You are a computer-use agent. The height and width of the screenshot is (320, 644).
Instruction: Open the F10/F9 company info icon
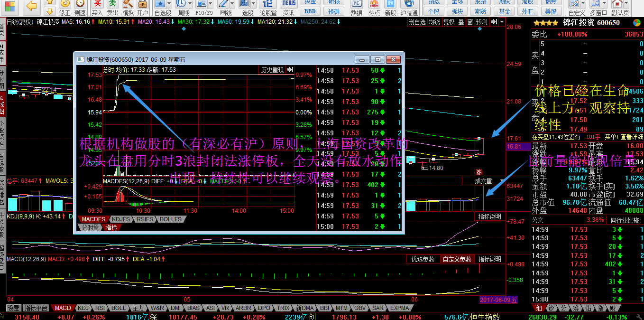pos(202,4)
